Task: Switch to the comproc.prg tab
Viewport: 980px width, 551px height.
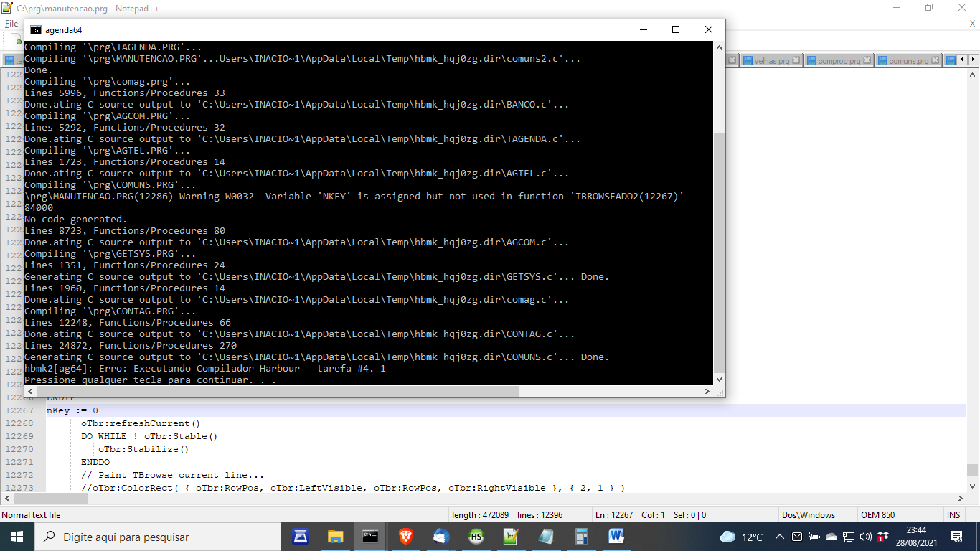Action: 839,61
